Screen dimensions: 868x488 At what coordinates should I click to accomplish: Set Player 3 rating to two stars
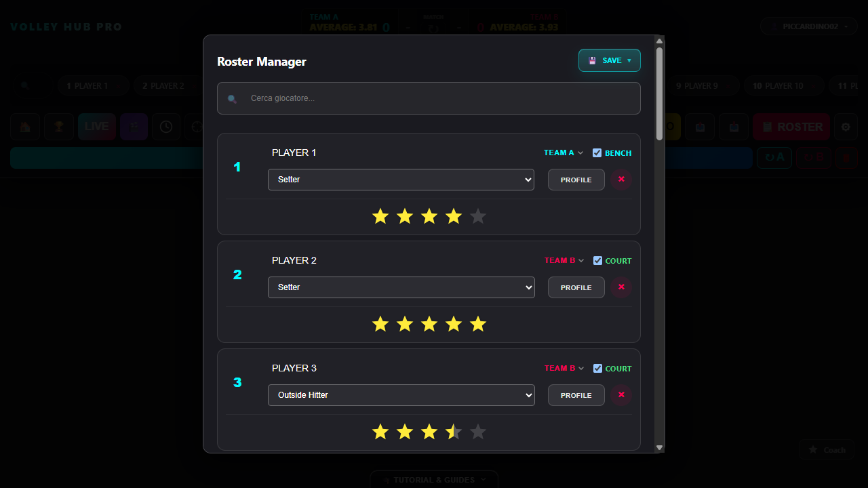click(x=405, y=432)
